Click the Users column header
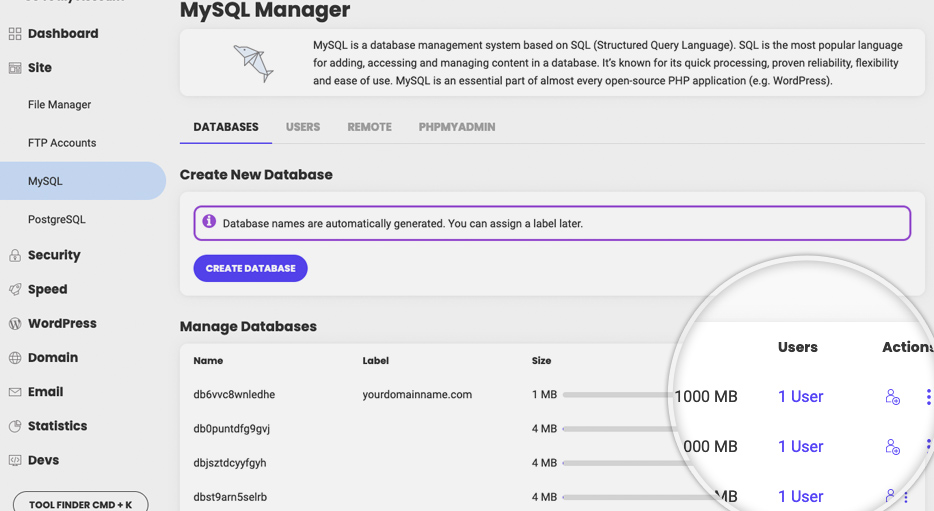Image resolution: width=934 pixels, height=511 pixels. 798,347
